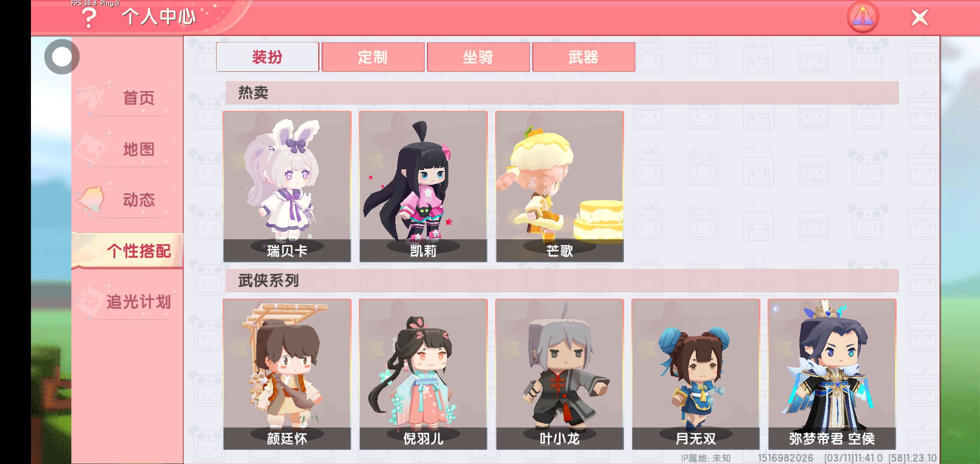This screenshot has width=980, height=464.
Task: Open the 地图 map sidebar item
Action: [128, 149]
